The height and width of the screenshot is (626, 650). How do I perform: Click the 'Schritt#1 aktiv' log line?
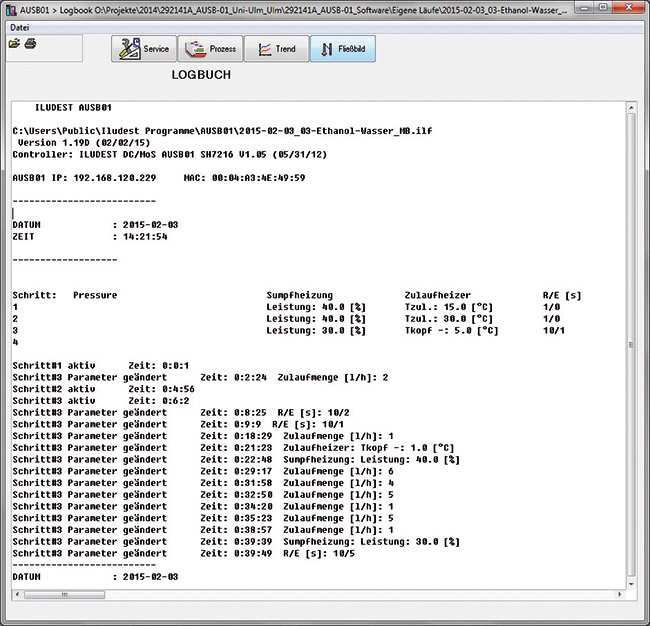click(x=101, y=366)
